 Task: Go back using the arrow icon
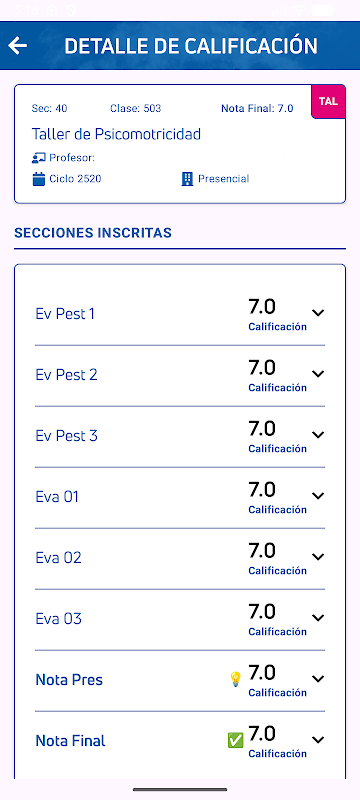click(x=18, y=46)
